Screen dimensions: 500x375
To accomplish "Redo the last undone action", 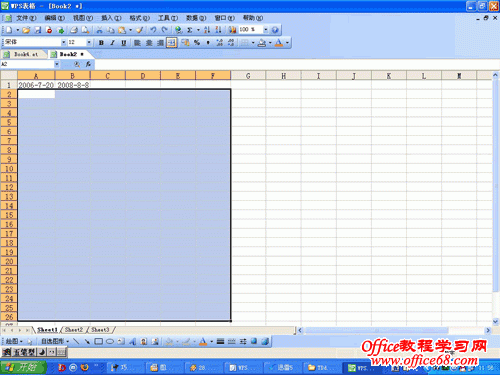I will click(x=165, y=30).
